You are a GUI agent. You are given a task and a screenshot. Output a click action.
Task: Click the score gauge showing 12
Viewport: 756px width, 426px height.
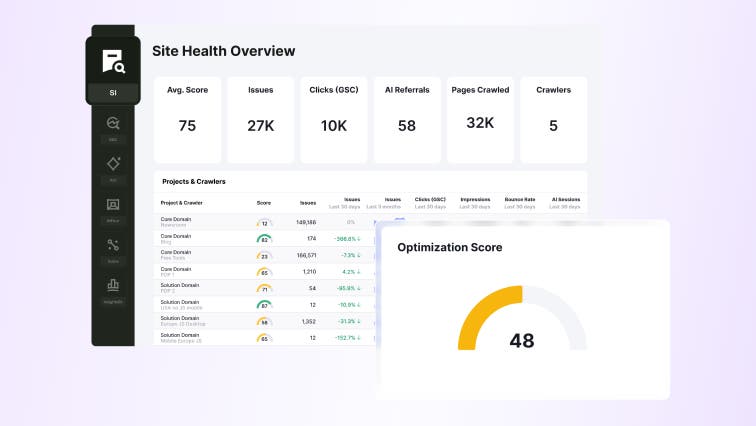pos(264,223)
